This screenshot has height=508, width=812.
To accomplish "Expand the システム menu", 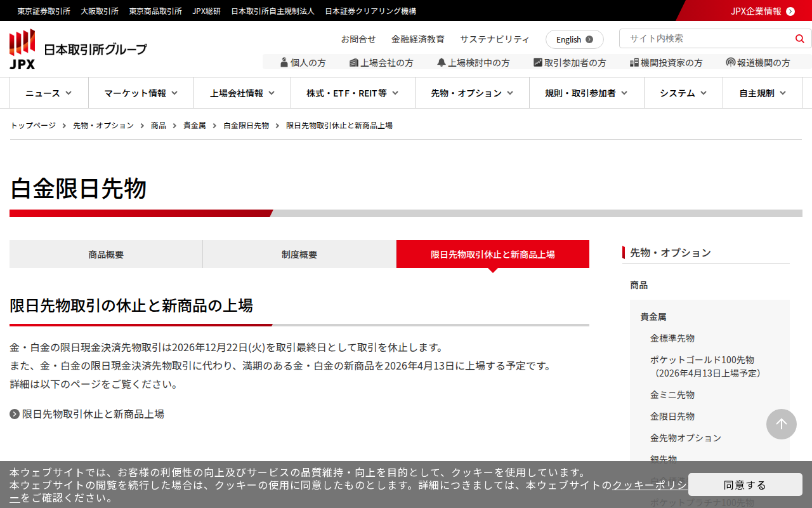I will click(x=683, y=93).
